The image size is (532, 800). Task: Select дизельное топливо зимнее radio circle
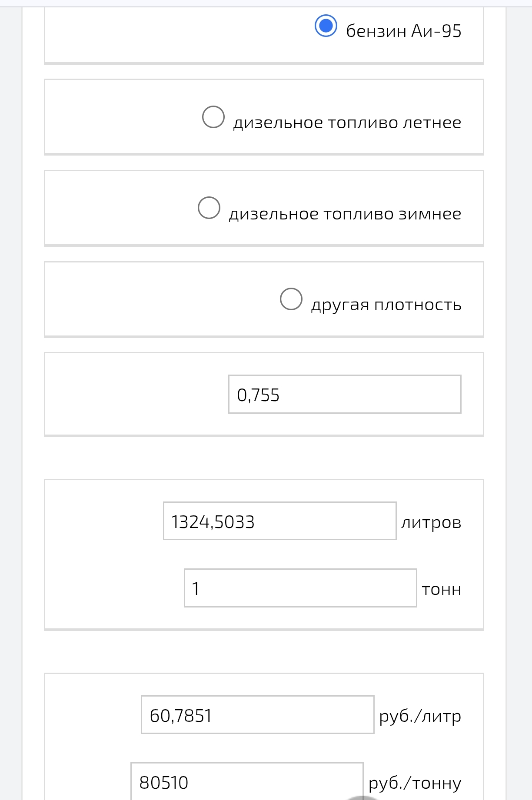pos(209,208)
